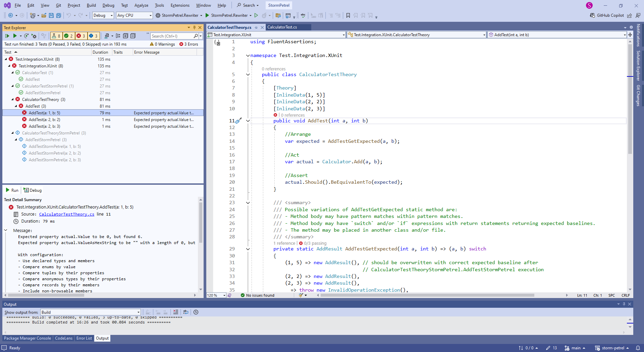Pin the Output panel

click(x=624, y=304)
